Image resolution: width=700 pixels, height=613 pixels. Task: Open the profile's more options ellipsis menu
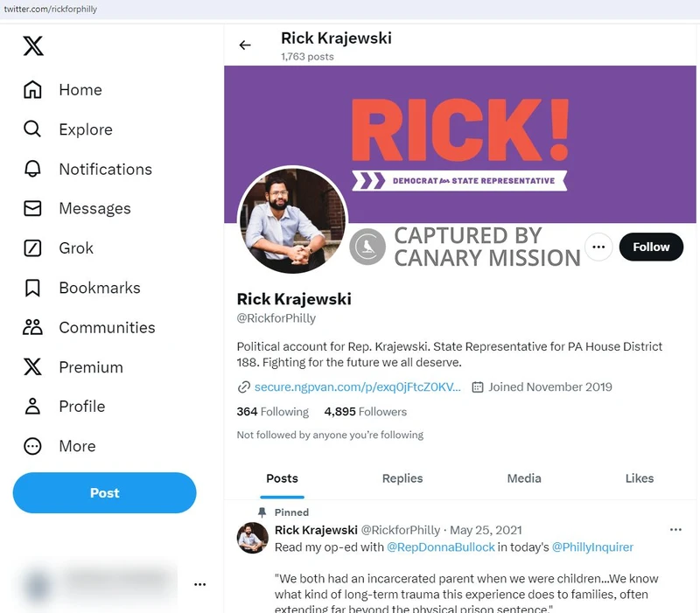click(x=598, y=247)
